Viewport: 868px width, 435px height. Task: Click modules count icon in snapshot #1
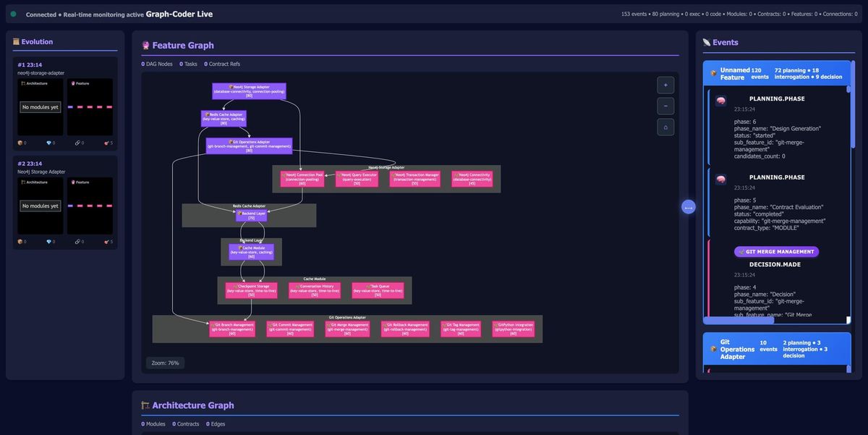point(20,143)
